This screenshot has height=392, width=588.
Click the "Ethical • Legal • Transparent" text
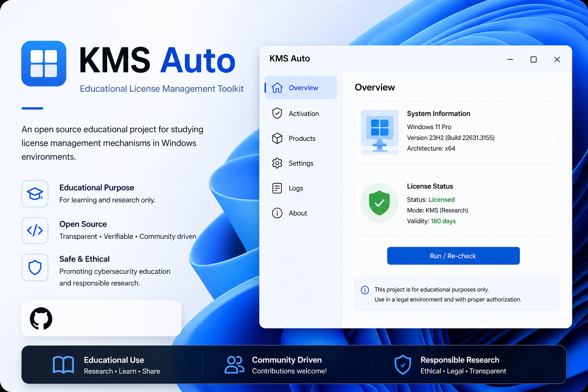pyautogui.click(x=463, y=371)
